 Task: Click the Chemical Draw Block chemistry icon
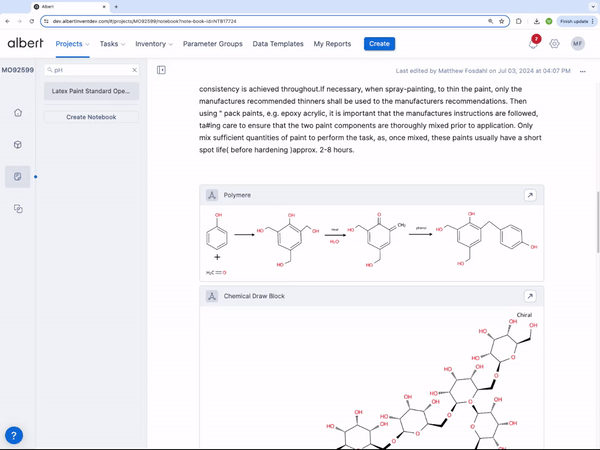click(212, 296)
